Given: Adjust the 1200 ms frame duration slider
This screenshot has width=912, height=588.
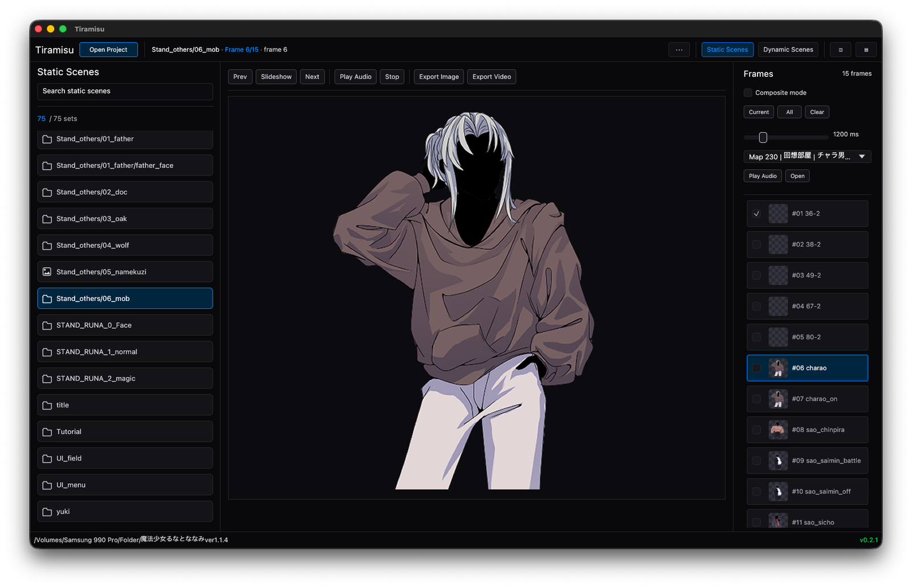Looking at the screenshot, I should pos(763,137).
